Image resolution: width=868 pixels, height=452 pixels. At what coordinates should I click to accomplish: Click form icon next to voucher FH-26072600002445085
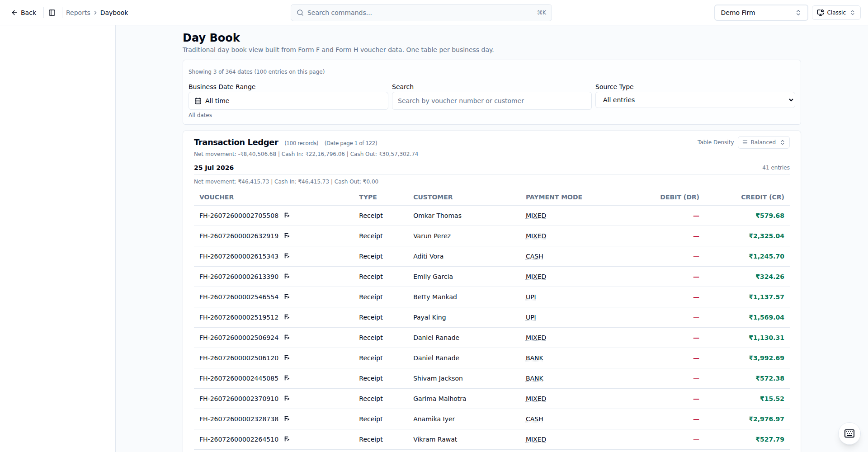[287, 378]
